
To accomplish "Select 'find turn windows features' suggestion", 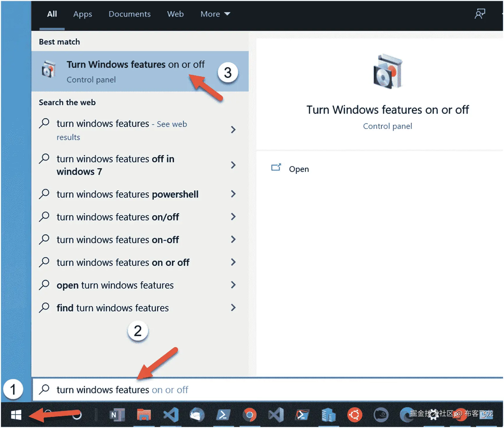I will pos(140,308).
